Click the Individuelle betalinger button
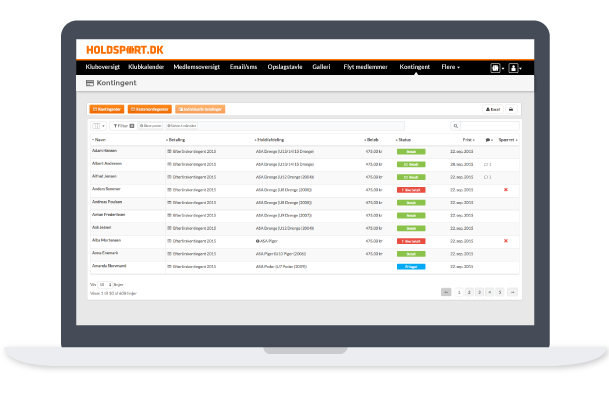 (200, 109)
